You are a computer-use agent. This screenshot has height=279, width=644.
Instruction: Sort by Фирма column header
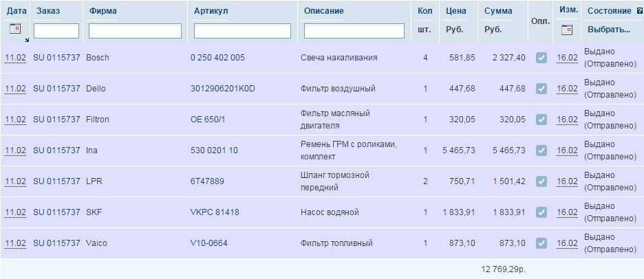tap(103, 11)
